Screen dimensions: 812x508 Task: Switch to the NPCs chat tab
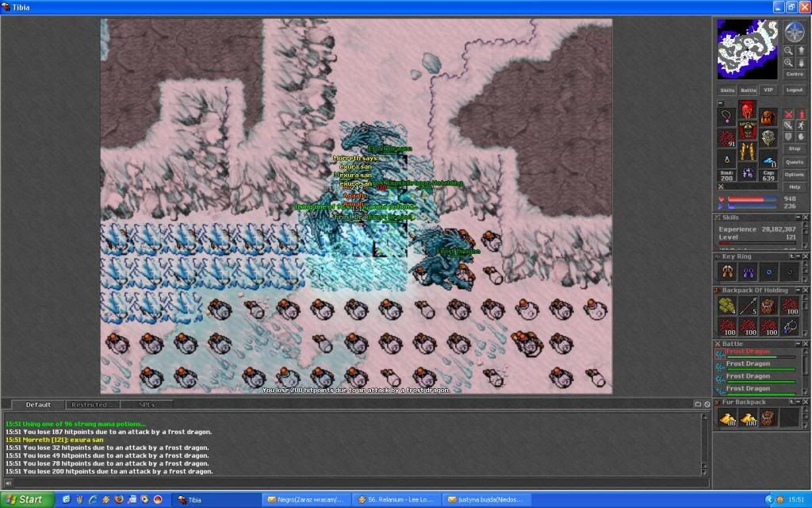147,404
